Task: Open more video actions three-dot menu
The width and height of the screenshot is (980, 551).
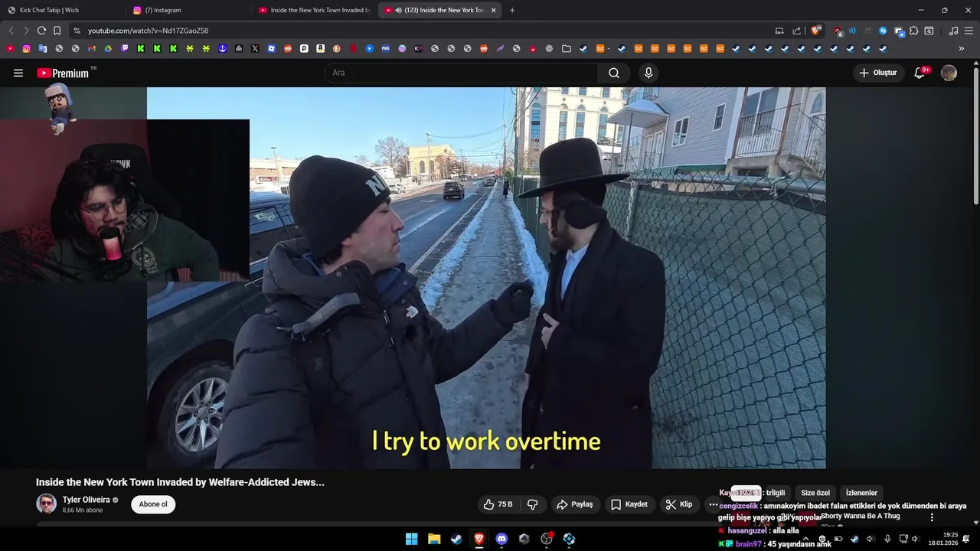Action: pyautogui.click(x=713, y=504)
